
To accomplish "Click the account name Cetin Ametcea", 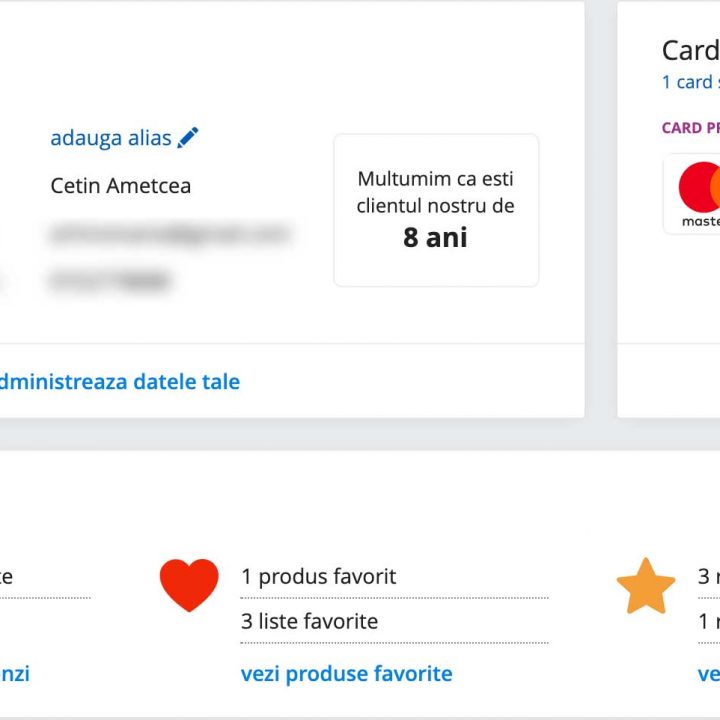I will click(x=120, y=186).
